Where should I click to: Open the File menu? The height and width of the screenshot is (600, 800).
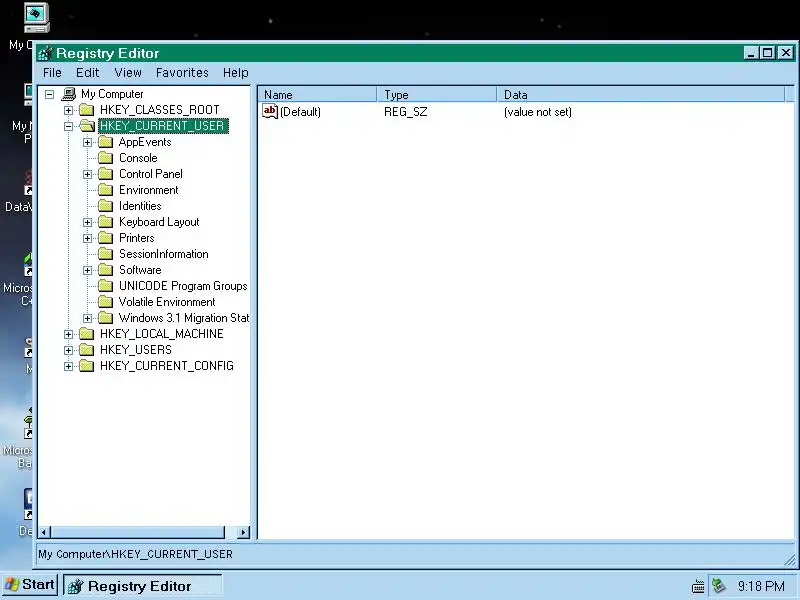pos(52,72)
